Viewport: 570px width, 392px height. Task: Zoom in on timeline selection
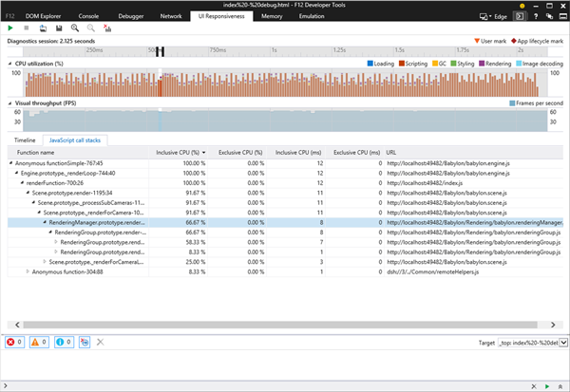tap(75, 28)
